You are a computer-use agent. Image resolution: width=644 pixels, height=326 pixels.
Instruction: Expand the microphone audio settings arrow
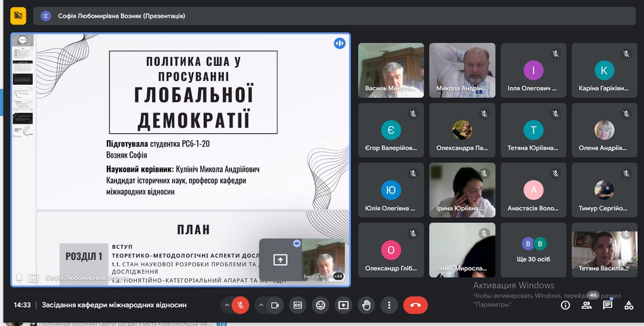pyautogui.click(x=226, y=305)
